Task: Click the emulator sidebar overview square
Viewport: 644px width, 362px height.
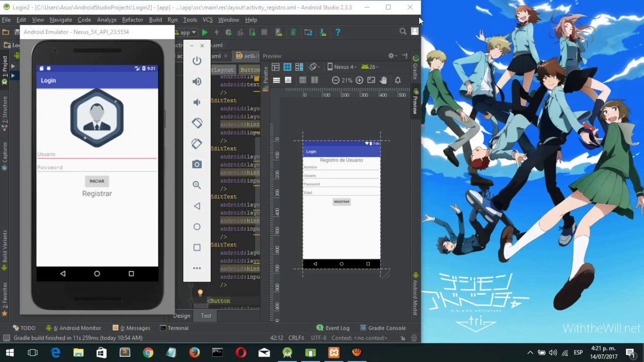Action: pos(197,247)
